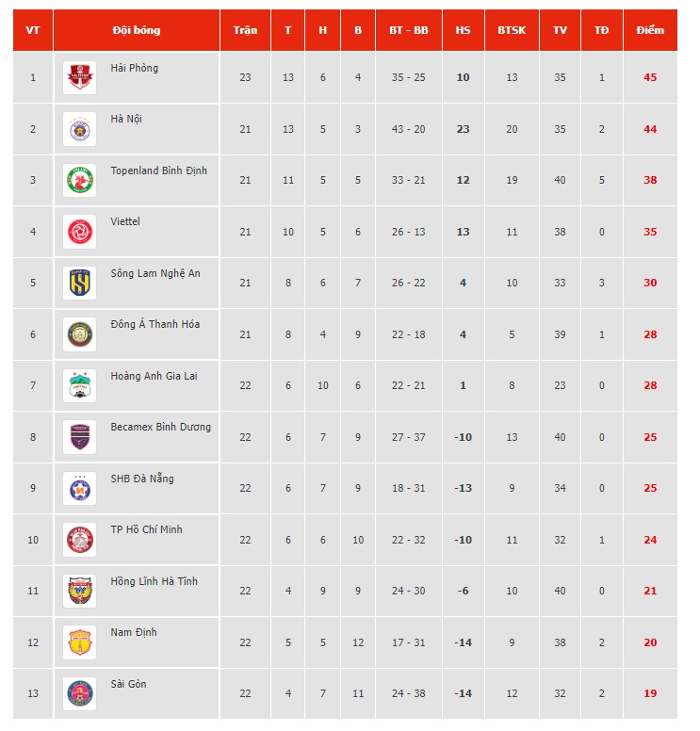Select the Viettel club logo

pyautogui.click(x=80, y=232)
